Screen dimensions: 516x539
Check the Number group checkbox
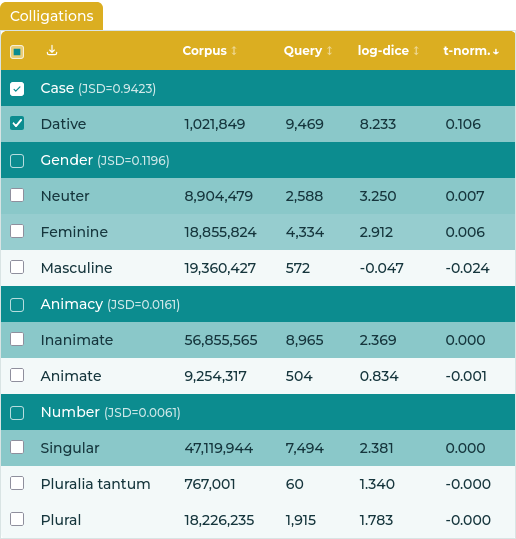(x=17, y=413)
